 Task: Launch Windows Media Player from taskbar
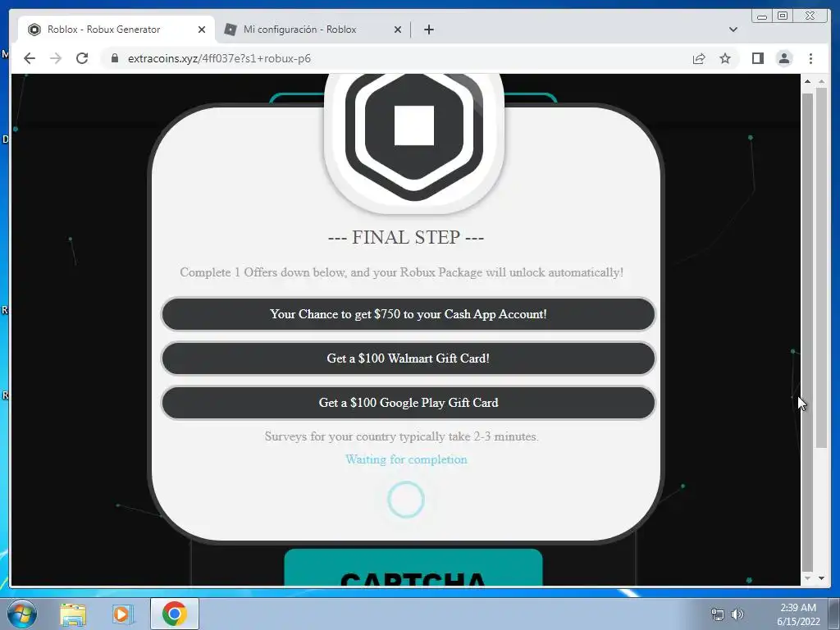pyautogui.click(x=123, y=614)
